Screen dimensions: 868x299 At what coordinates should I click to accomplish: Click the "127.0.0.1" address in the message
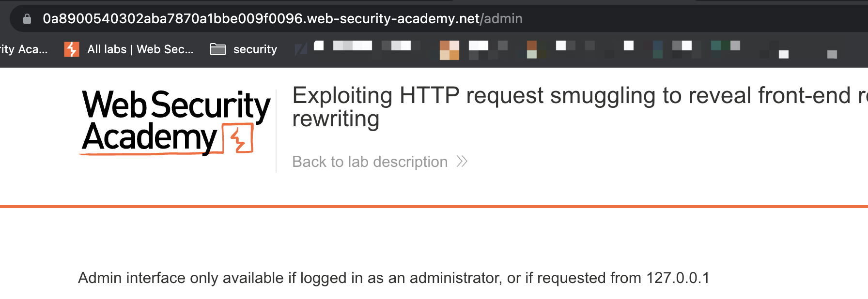coord(678,278)
